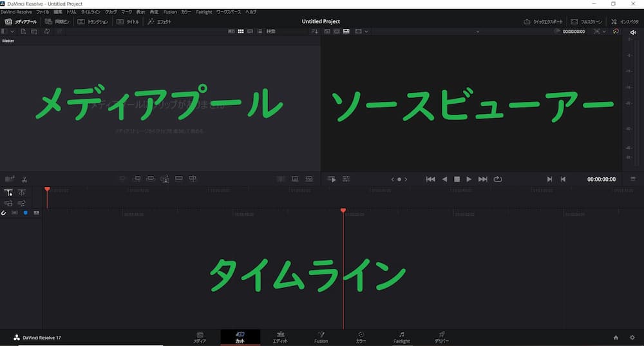Open the ヘルプ (Help) menu

[251, 12]
